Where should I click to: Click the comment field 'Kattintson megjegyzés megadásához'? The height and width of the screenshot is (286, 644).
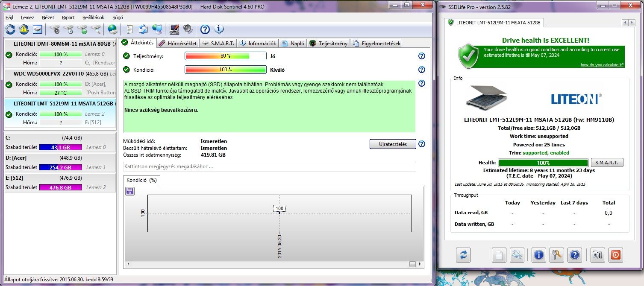tap(270, 166)
